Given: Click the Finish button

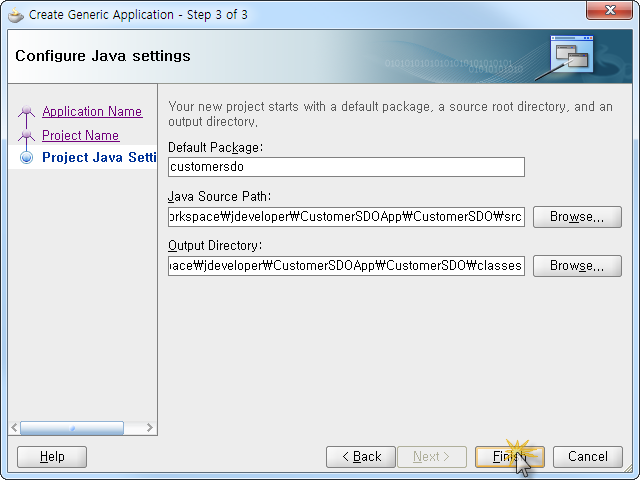Looking at the screenshot, I should pos(509,456).
